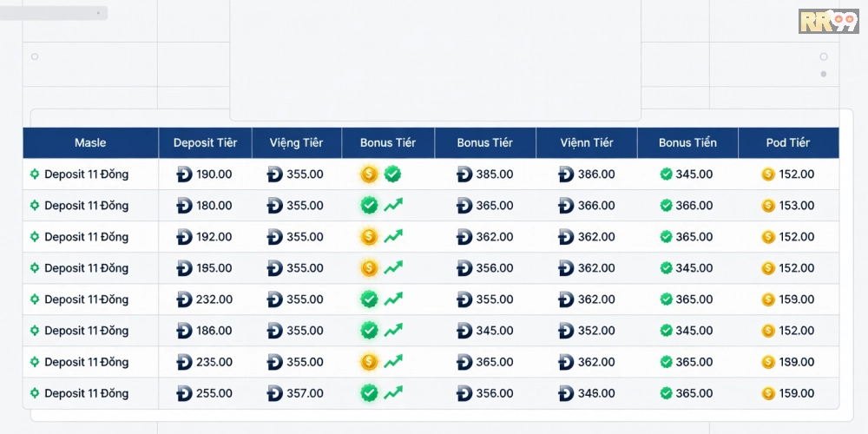Click the gold coin left of the arrow in the 192.00 row
Viewport: 868px width, 434px height.
click(x=370, y=237)
